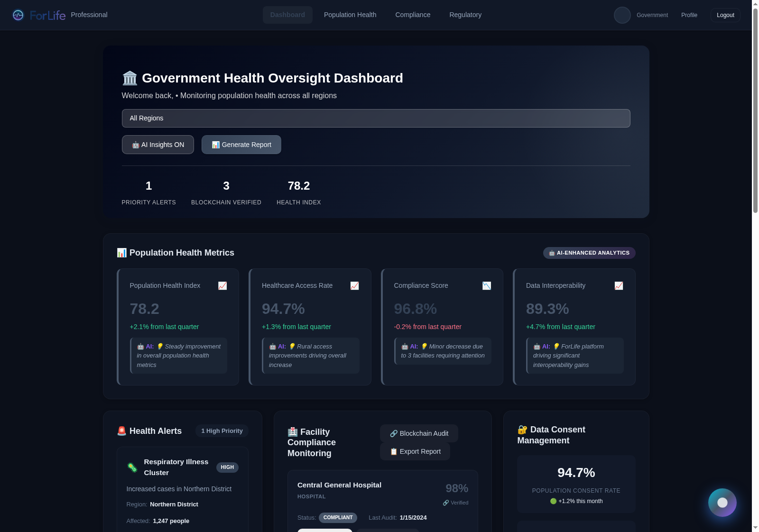Click the lock icon by Data Consent Management
This screenshot has width=759, height=532.
pos(522,430)
